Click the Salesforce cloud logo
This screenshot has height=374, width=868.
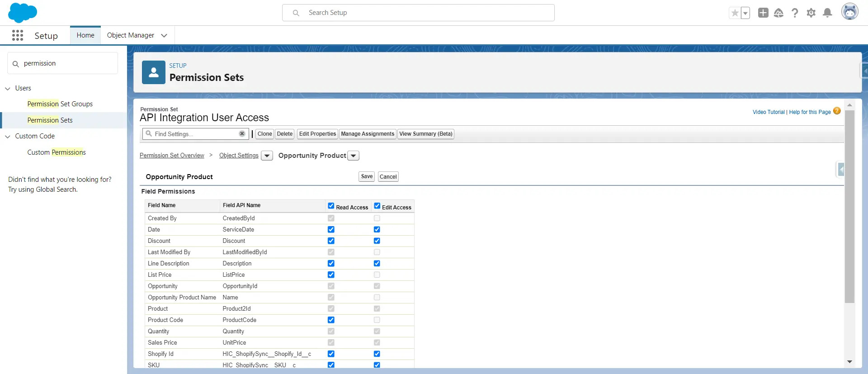(x=22, y=13)
